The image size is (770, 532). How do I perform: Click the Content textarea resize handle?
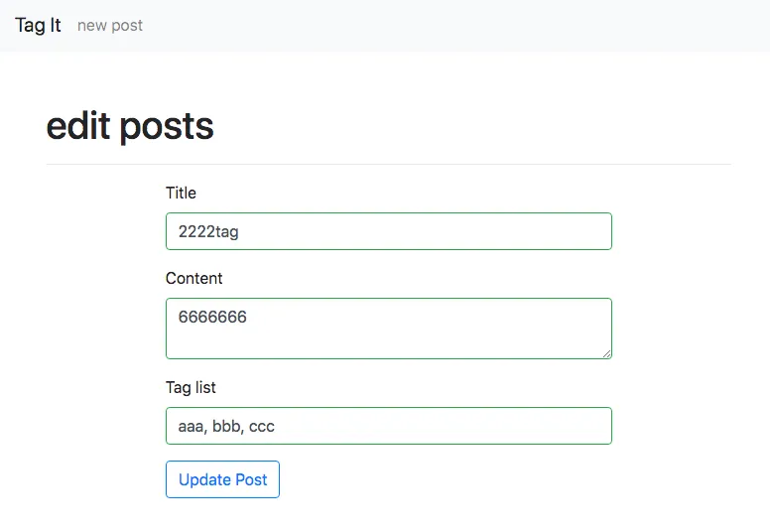(x=605, y=351)
